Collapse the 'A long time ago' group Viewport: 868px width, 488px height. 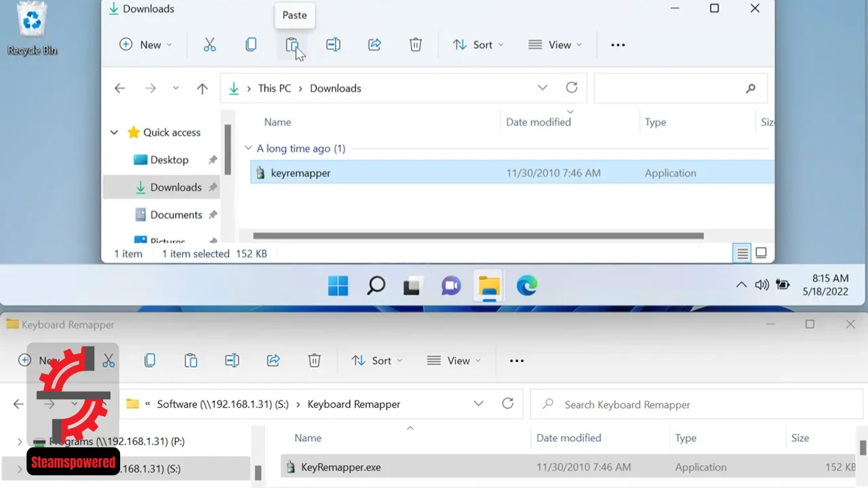click(248, 148)
